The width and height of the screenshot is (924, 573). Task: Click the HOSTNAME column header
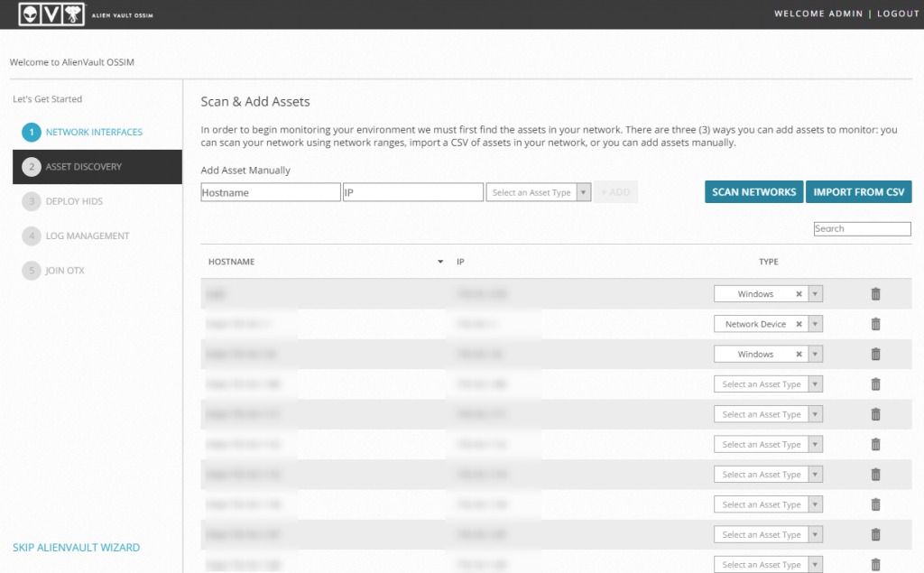232,262
